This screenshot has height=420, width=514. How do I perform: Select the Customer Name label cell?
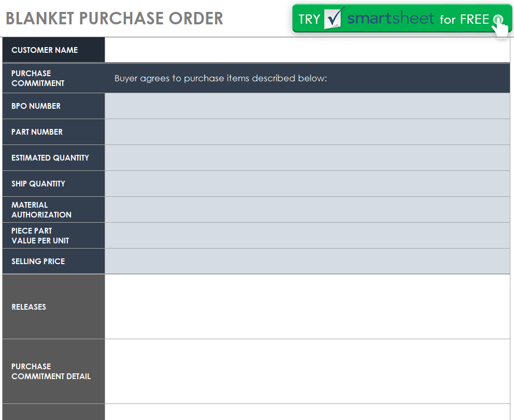click(x=53, y=50)
